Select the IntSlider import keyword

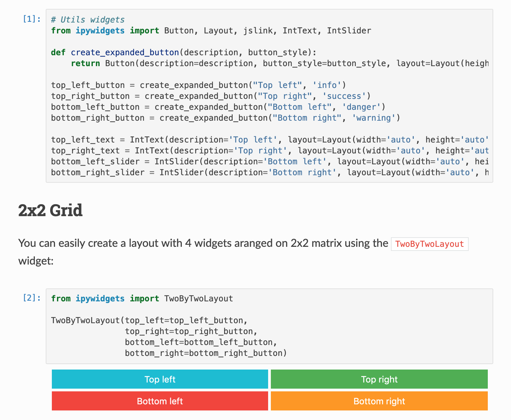pyautogui.click(x=348, y=30)
